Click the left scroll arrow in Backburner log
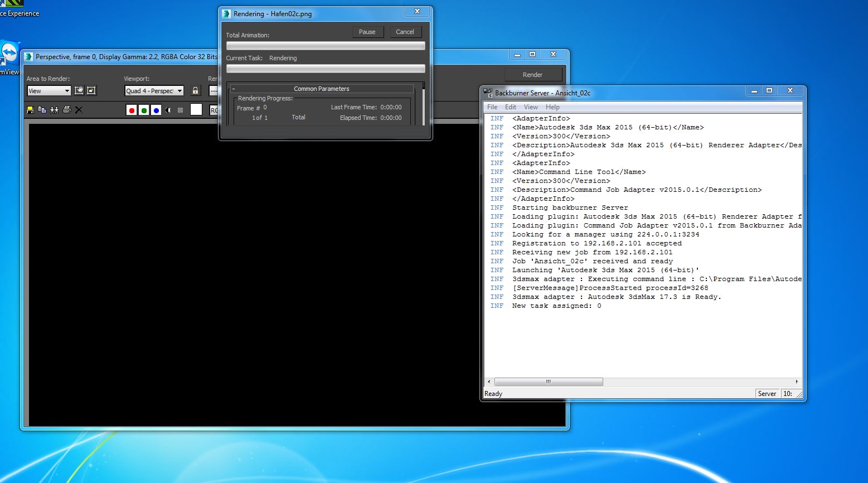This screenshot has height=483, width=868. point(489,382)
